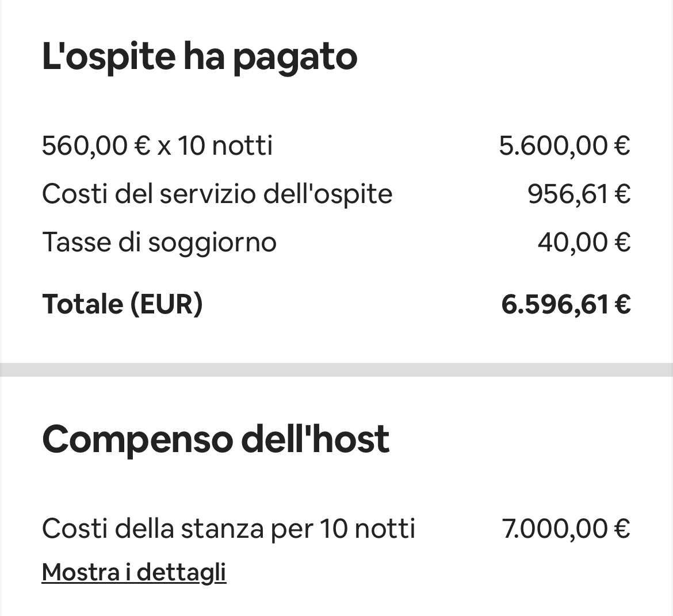The width and height of the screenshot is (673, 616).
Task: Click "Costi del servizio dell'ospite" label
Action: coord(217,193)
